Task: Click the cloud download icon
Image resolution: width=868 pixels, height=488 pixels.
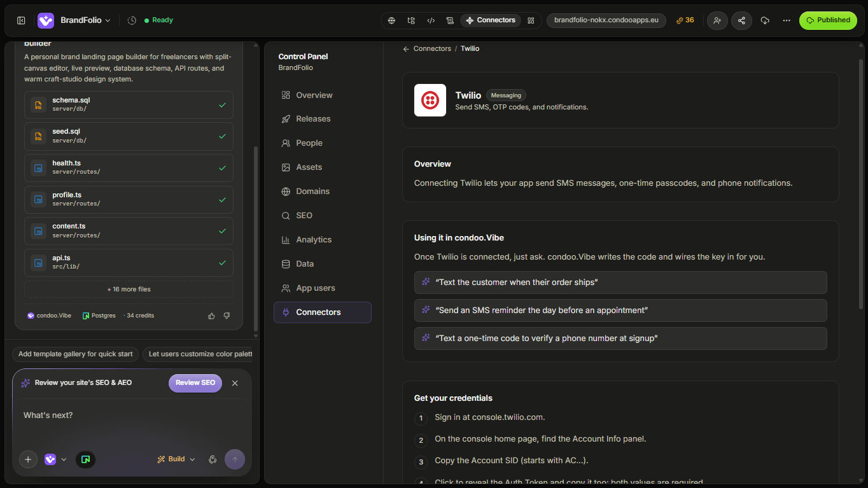Action: (x=765, y=20)
